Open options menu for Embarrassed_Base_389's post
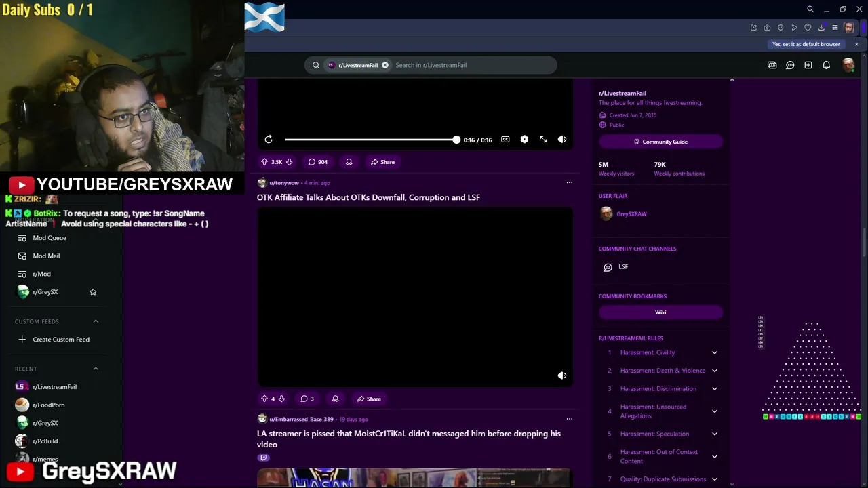The image size is (868, 488). 569,419
